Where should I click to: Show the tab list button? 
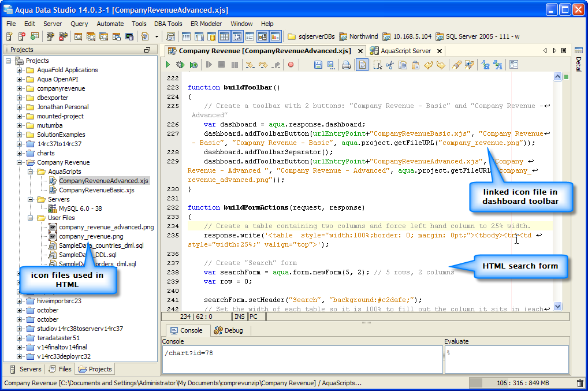(564, 51)
